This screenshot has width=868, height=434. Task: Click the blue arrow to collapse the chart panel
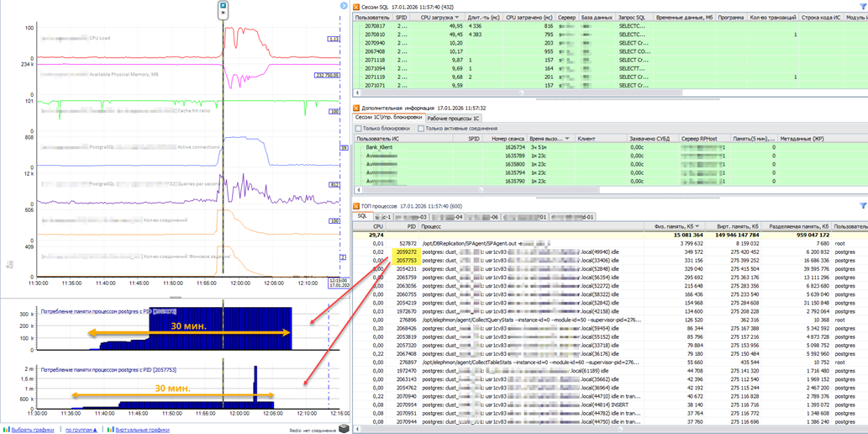point(344,6)
